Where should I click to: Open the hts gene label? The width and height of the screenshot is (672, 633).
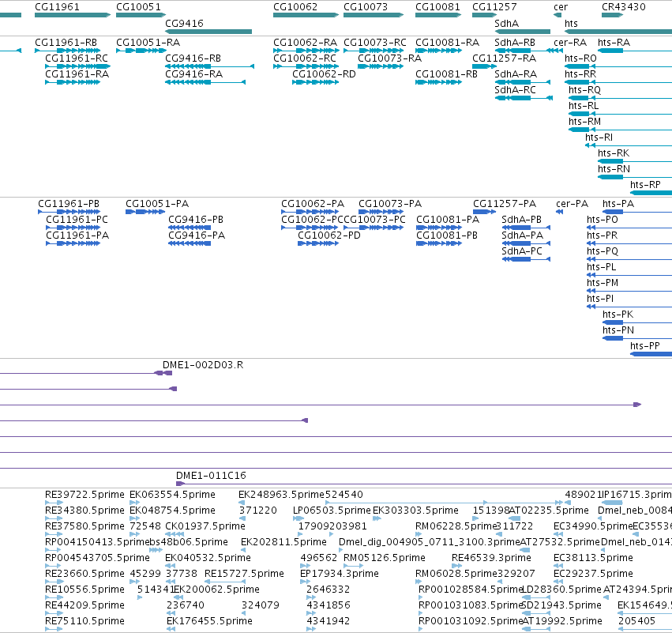coord(571,23)
